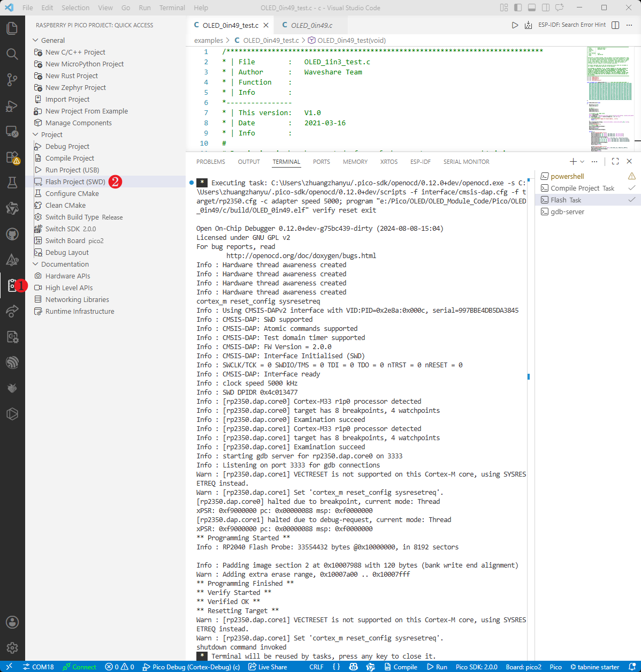Click the errors and warnings count indicator
Viewport: 641px width, 672px height.
coord(120,667)
